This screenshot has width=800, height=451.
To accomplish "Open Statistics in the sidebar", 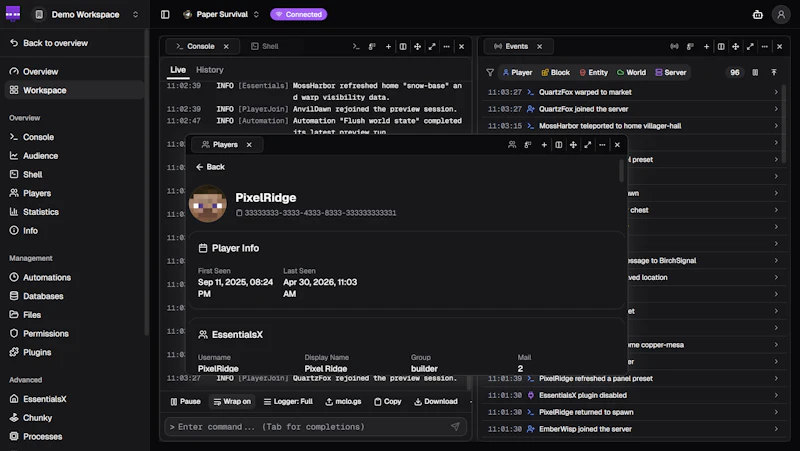I will click(74, 212).
